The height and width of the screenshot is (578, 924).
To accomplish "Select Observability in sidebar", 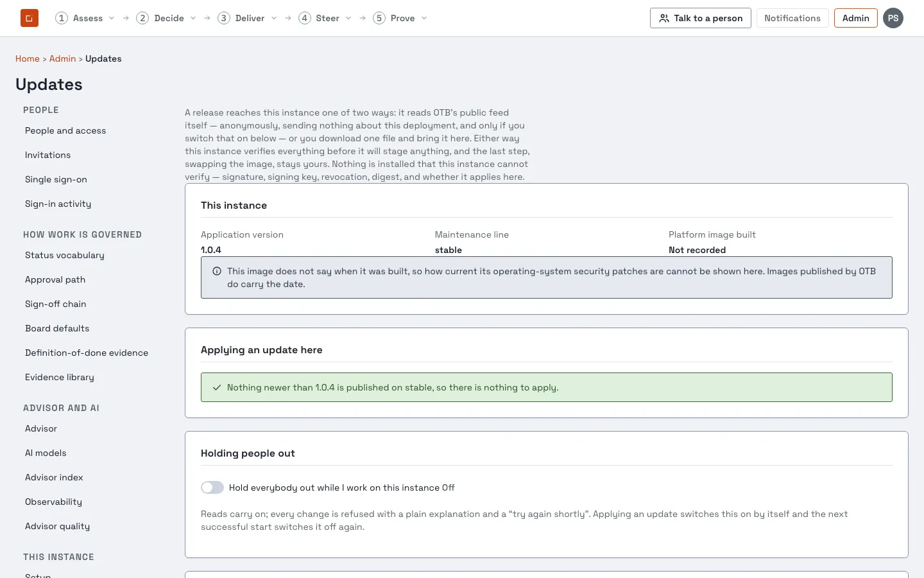I will [x=53, y=502].
